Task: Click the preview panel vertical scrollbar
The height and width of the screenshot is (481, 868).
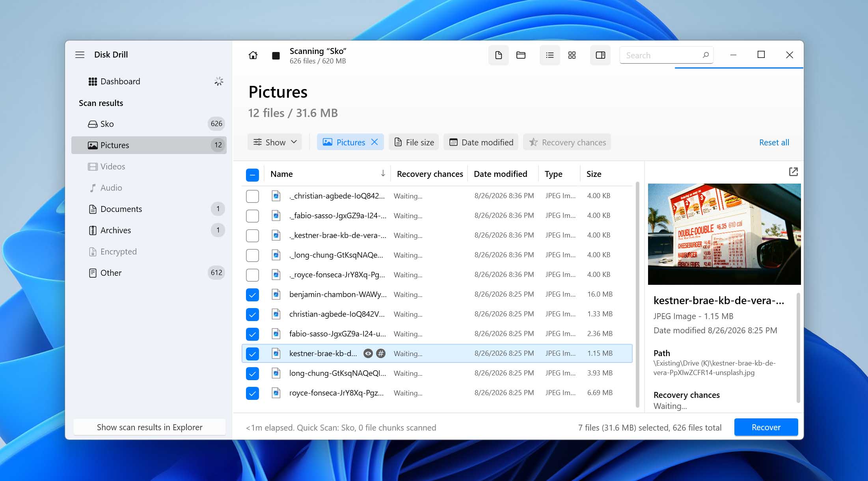Action: click(798, 347)
